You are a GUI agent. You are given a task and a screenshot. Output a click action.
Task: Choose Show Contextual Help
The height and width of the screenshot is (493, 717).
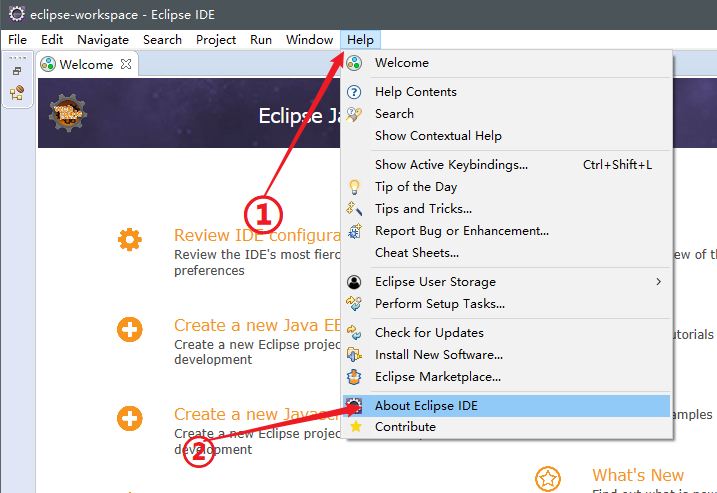(x=507, y=136)
